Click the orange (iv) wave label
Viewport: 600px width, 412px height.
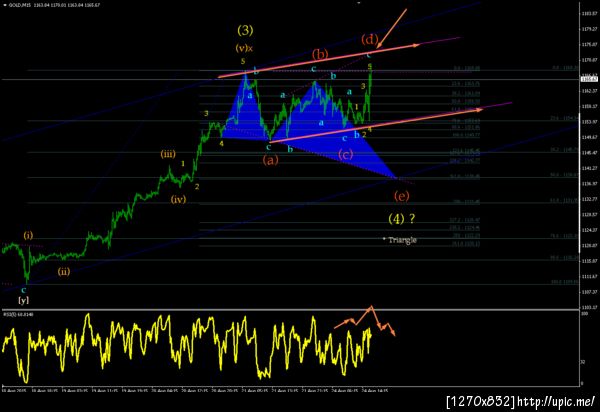click(178, 199)
